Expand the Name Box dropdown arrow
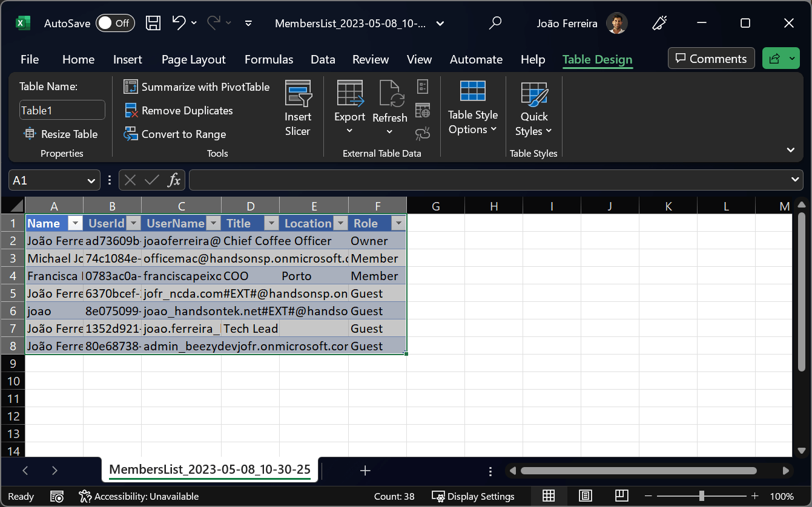This screenshot has height=507, width=812. (x=91, y=180)
